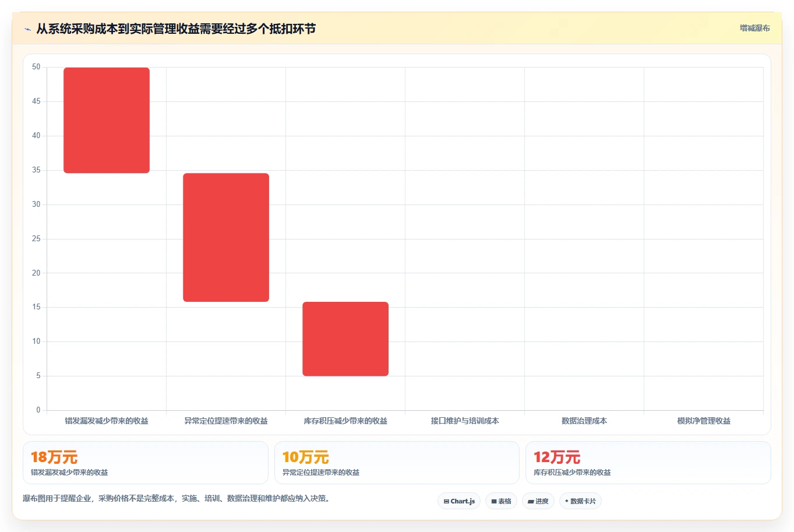
Task: Select the 数据卡片 chip
Action: [x=580, y=501]
